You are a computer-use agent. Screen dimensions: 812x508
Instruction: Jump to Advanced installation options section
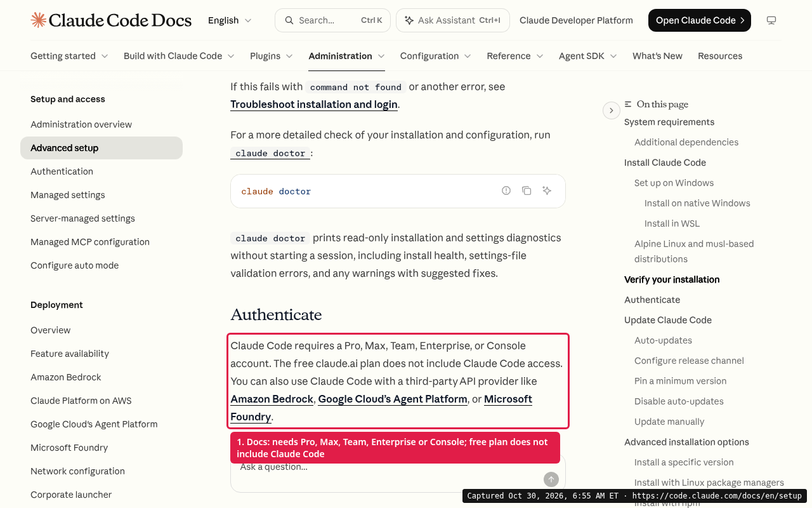tap(686, 442)
